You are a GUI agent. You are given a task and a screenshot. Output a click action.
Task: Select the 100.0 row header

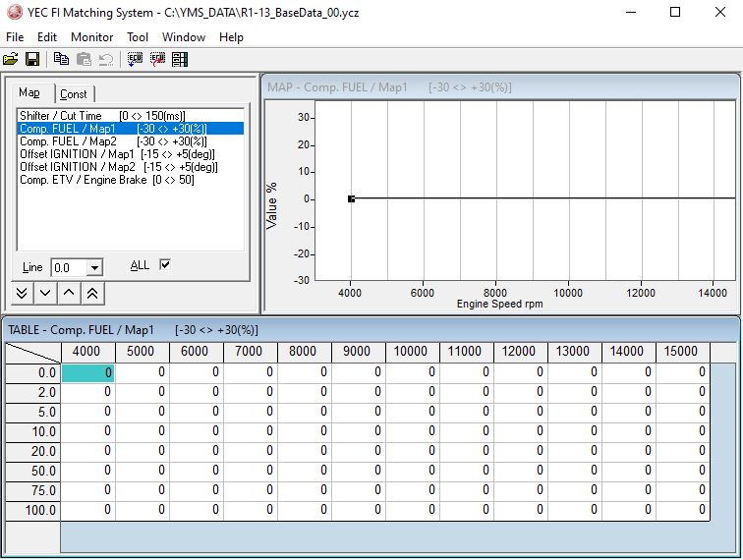[33, 511]
